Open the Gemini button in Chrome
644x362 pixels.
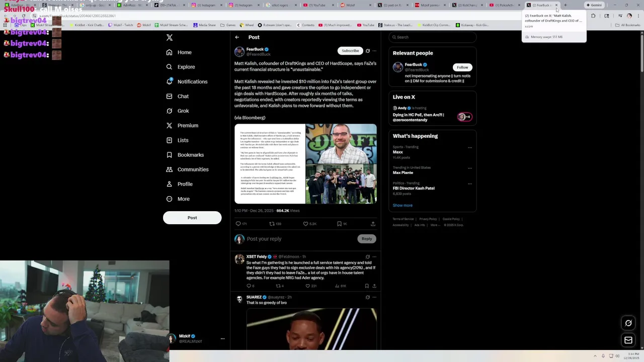pos(594,5)
